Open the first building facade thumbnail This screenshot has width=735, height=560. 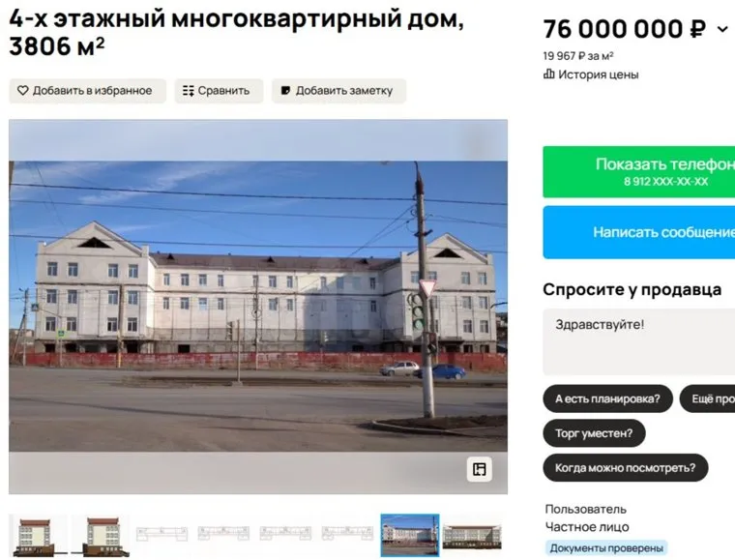tap(37, 535)
